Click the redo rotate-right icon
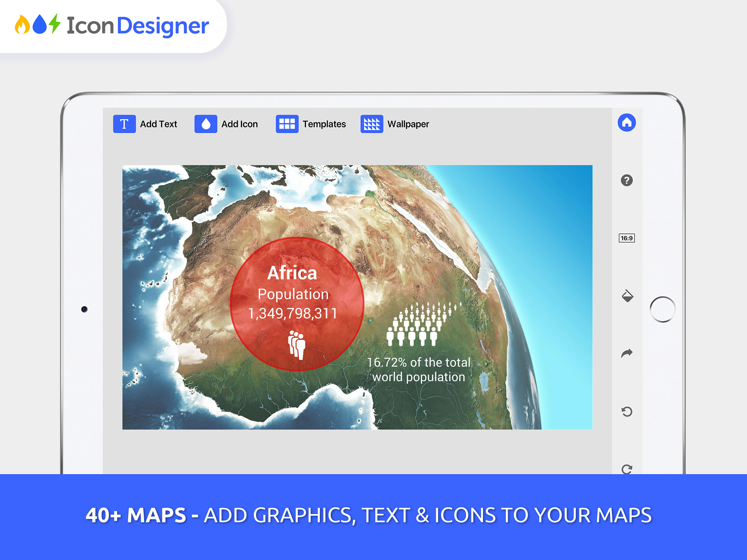 pos(627,469)
